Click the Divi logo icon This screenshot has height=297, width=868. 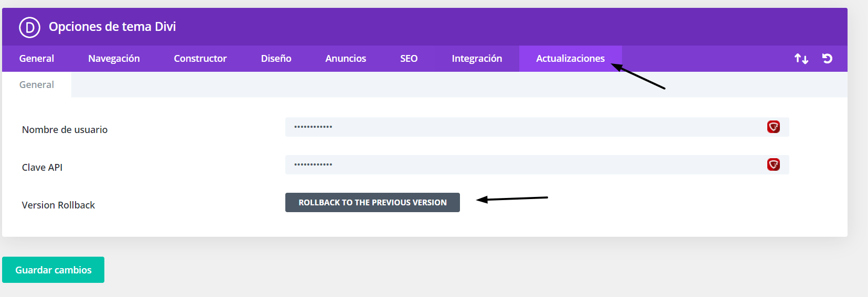coord(30,27)
